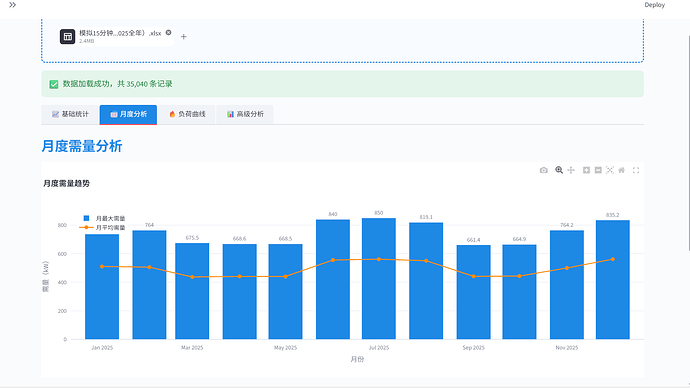Click the spreadsheet file icon

point(67,37)
